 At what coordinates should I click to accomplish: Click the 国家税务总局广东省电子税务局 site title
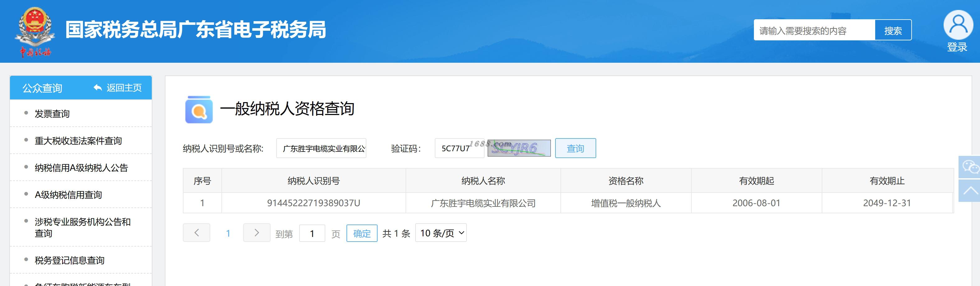click(x=196, y=30)
